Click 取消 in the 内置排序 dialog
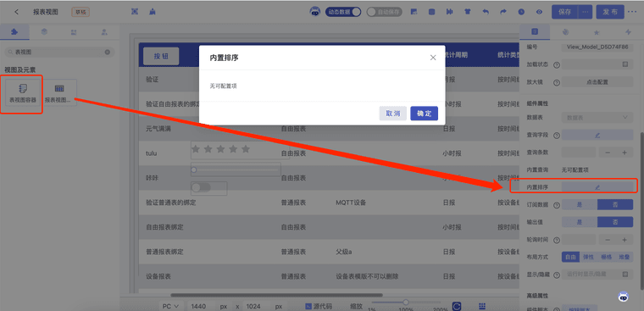644x311 pixels. pyautogui.click(x=393, y=114)
